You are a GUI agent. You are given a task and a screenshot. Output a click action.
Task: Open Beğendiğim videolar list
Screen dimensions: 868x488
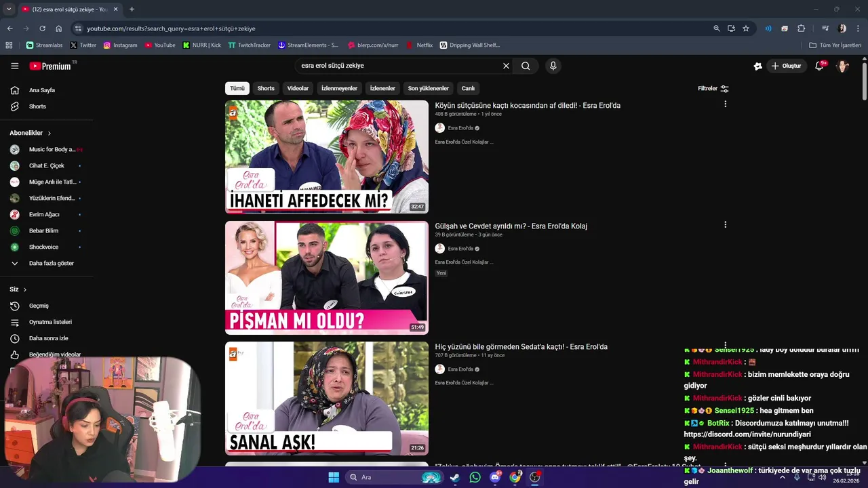click(46, 354)
